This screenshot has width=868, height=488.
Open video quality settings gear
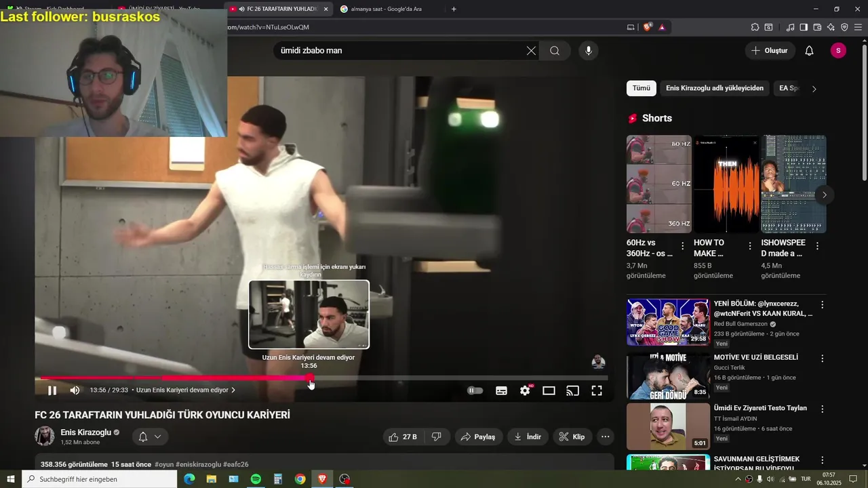point(525,390)
